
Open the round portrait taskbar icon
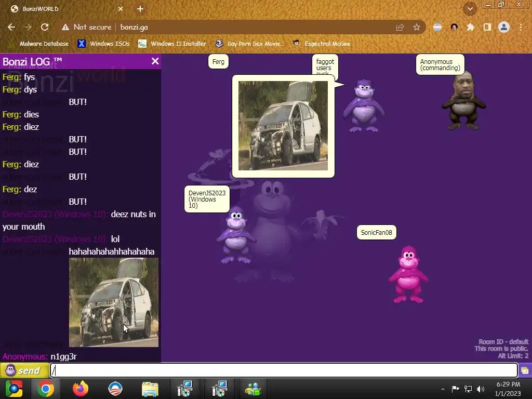coord(115,389)
